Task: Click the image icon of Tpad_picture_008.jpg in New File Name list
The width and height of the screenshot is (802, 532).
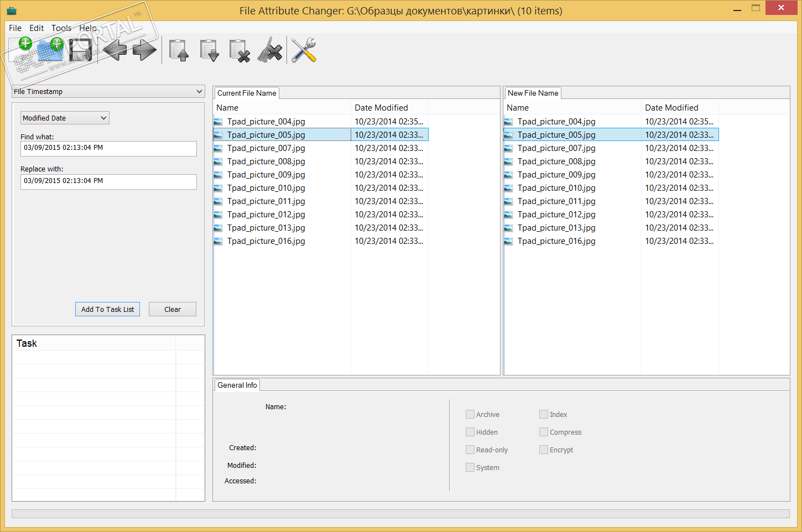Action: 509,161
